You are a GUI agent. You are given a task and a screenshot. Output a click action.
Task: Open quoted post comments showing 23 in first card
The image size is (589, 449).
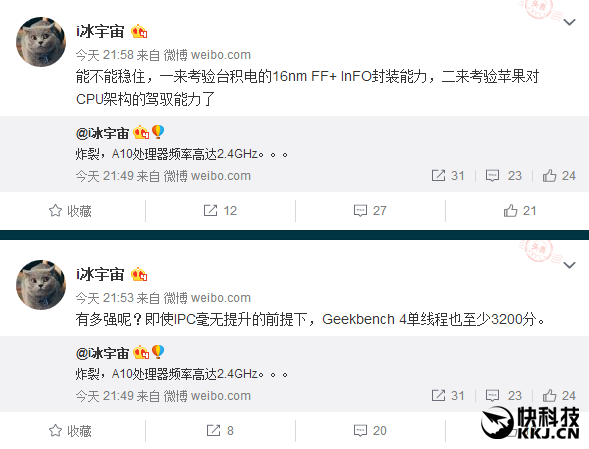503,175
